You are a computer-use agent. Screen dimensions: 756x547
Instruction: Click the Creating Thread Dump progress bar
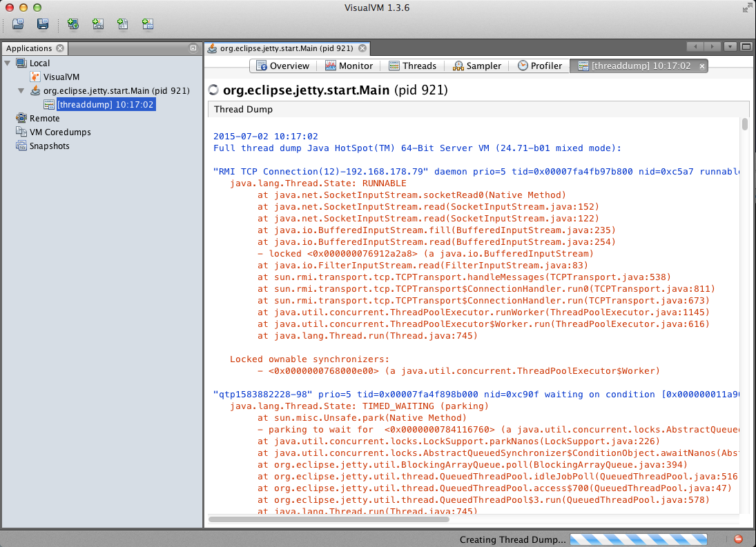[639, 539]
